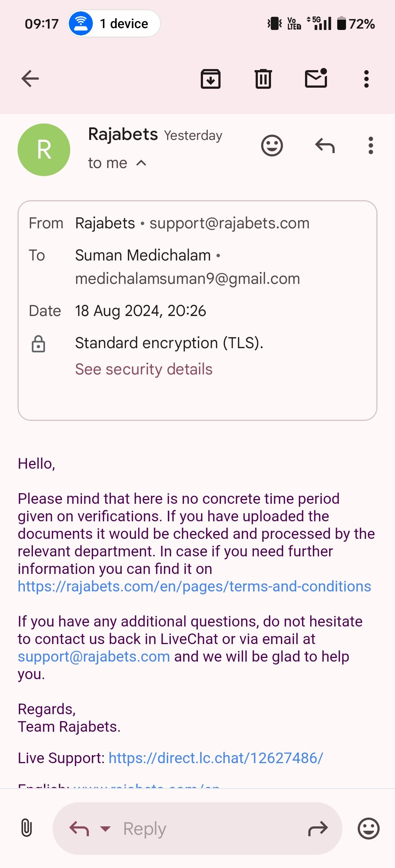Open the top toolbar overflow menu
Screen dimensions: 395x868
point(366,79)
